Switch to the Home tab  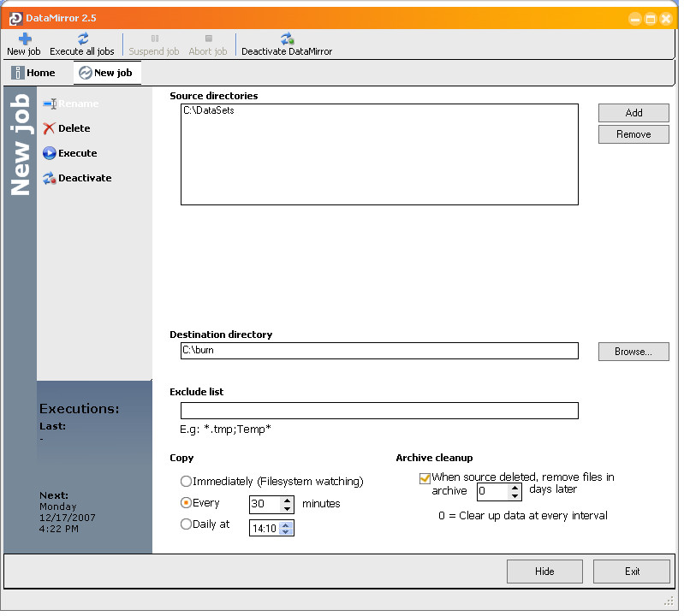33,74
